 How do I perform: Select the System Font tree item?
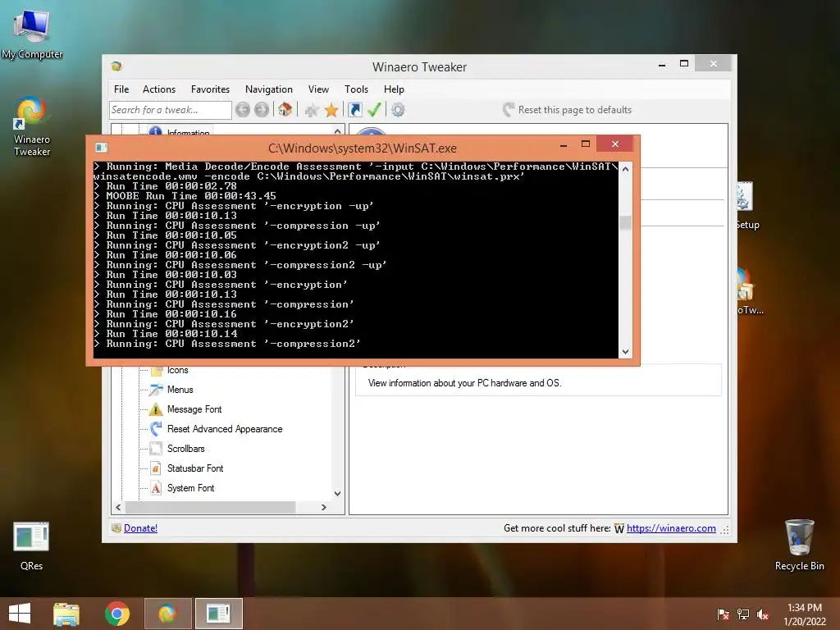[x=190, y=488]
